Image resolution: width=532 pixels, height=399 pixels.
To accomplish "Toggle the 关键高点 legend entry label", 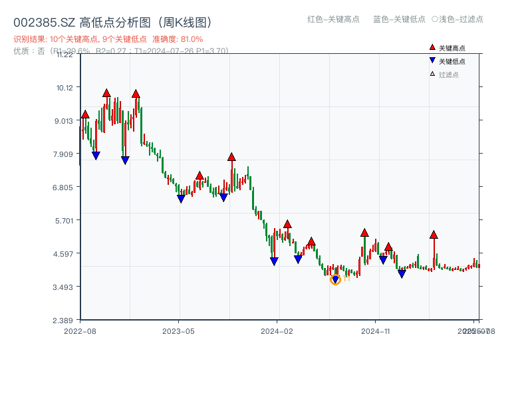I will click(x=452, y=48).
